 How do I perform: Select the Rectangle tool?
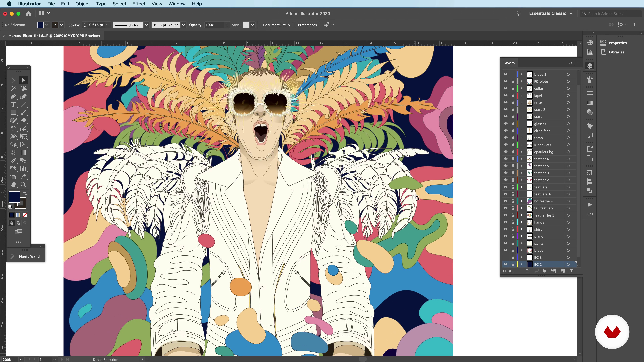pos(13,112)
